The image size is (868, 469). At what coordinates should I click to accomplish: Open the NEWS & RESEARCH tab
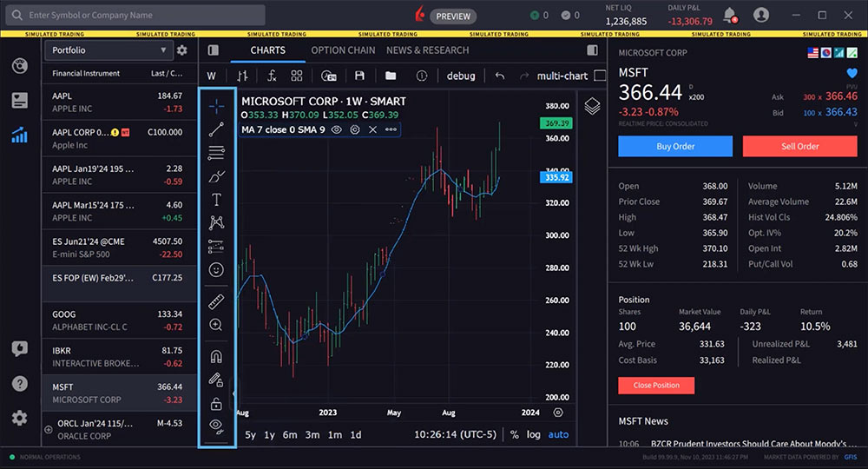point(427,50)
